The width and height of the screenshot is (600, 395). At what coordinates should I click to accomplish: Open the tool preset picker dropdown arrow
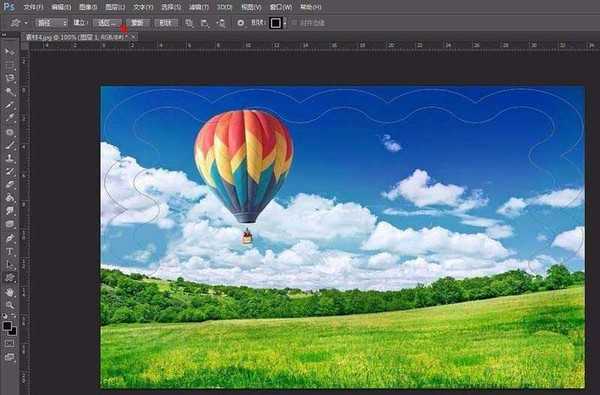(x=26, y=23)
